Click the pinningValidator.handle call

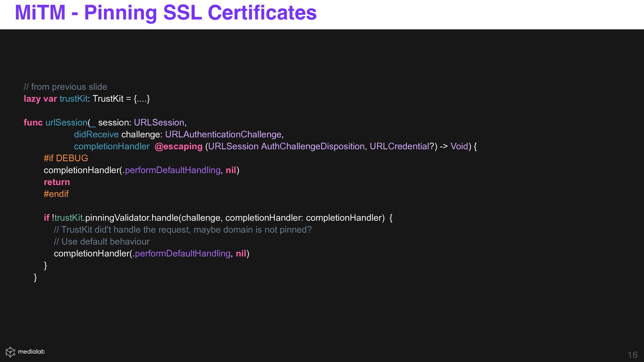coord(132,218)
